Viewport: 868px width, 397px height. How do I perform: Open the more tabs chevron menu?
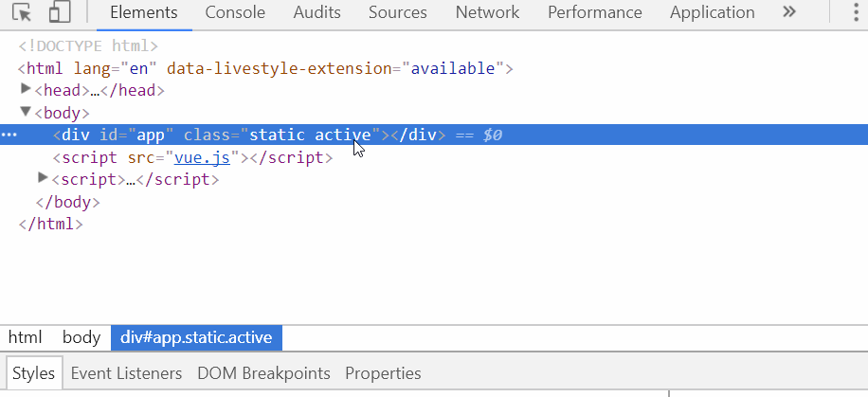click(788, 12)
